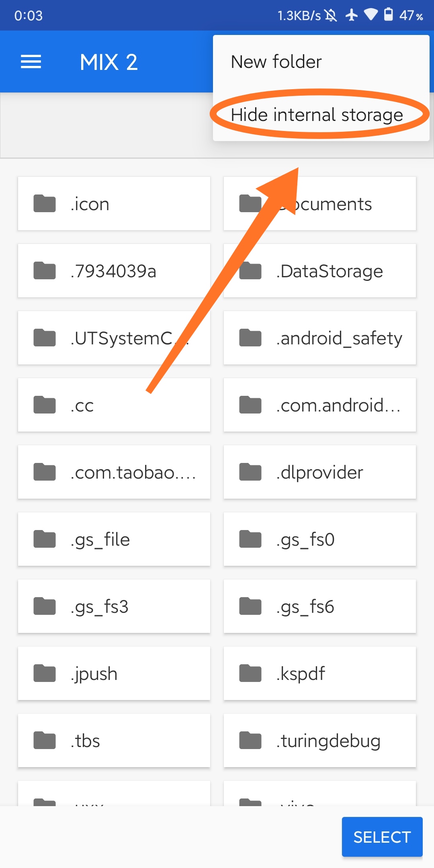Open the .tbs folder

[114, 741]
